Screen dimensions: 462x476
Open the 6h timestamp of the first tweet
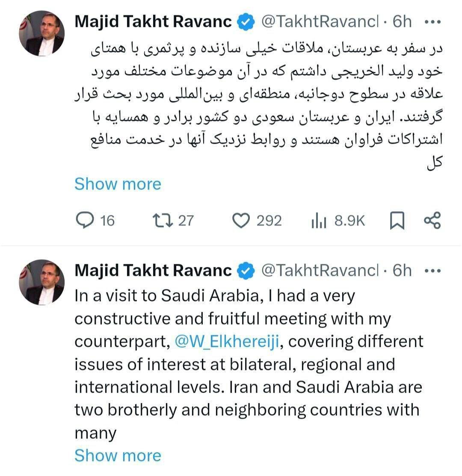coord(402,22)
